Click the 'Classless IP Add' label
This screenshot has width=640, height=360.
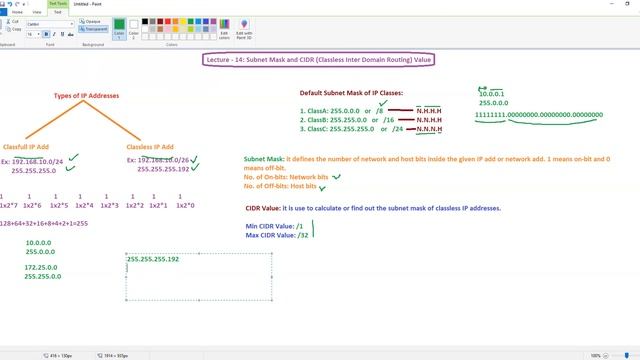(150, 147)
